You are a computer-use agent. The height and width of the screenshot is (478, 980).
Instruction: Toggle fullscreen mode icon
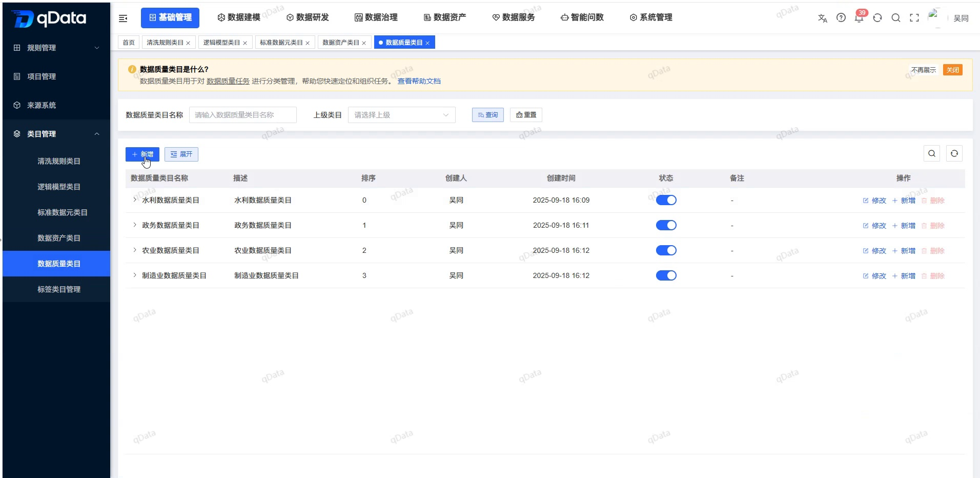click(914, 18)
